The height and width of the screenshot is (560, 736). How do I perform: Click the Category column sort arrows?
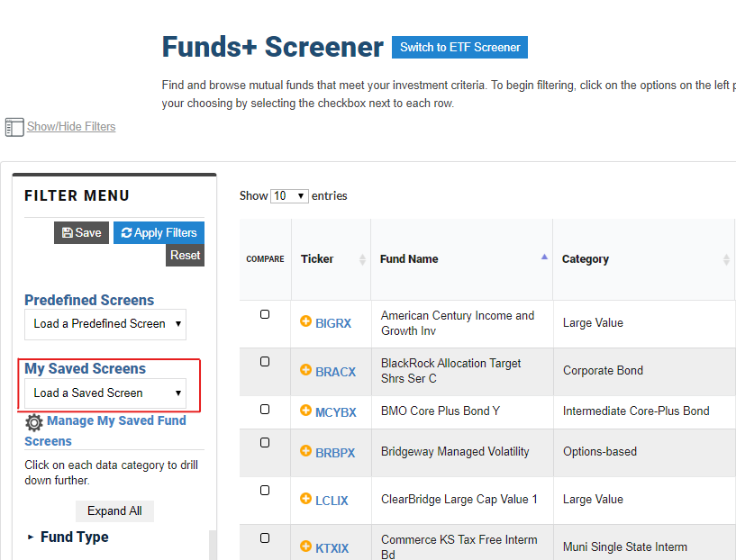[726, 259]
